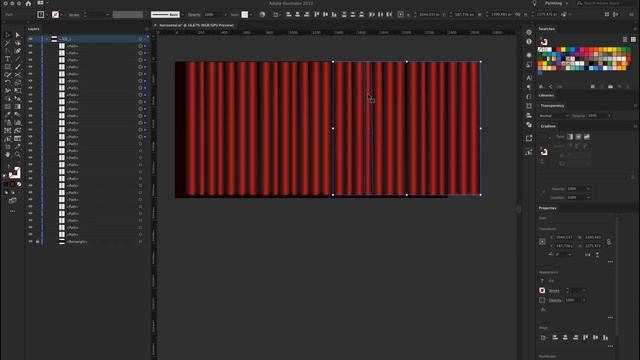This screenshot has width=640, height=360.
Task: Select the Gradient tool in toolbar
Action: click(x=18, y=107)
